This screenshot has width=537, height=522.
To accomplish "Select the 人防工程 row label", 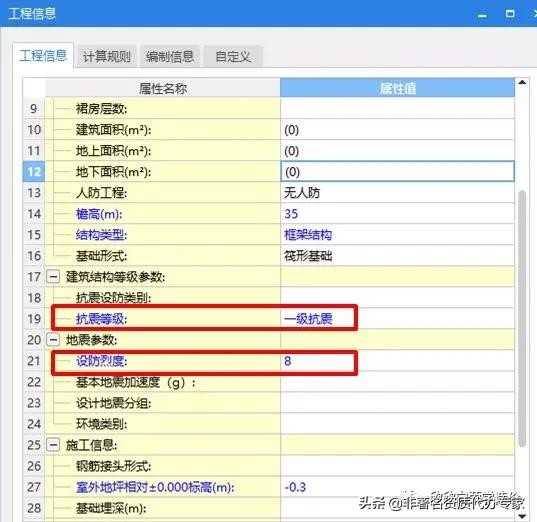I will click(101, 193).
